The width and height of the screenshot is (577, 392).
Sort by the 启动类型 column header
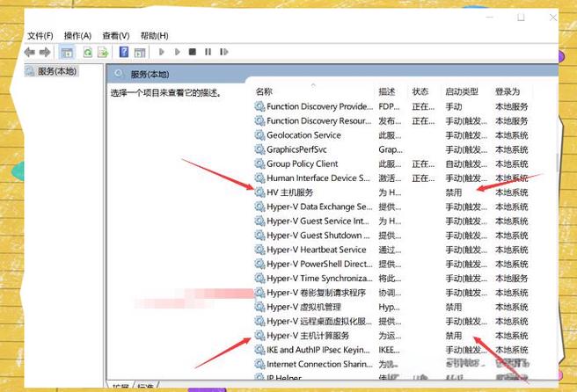tap(462, 91)
